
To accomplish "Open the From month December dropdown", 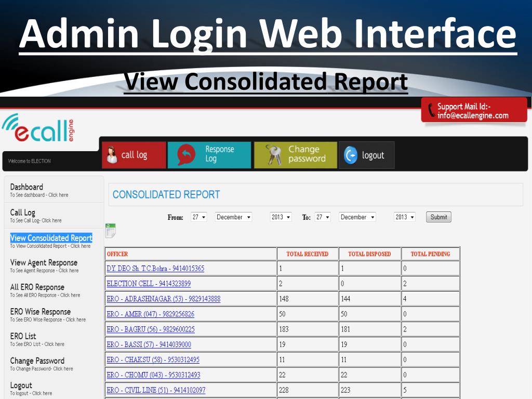I will pos(233,217).
